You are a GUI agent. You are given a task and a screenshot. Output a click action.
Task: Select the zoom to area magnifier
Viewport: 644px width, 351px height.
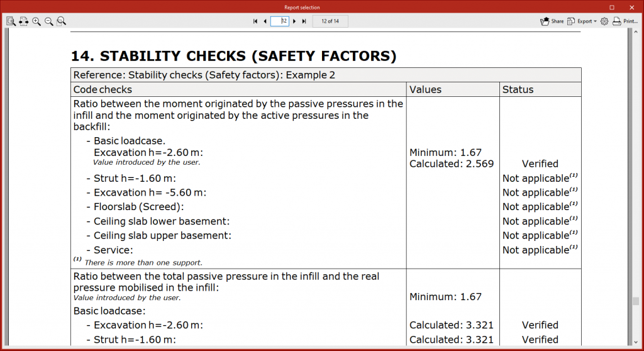[61, 21]
